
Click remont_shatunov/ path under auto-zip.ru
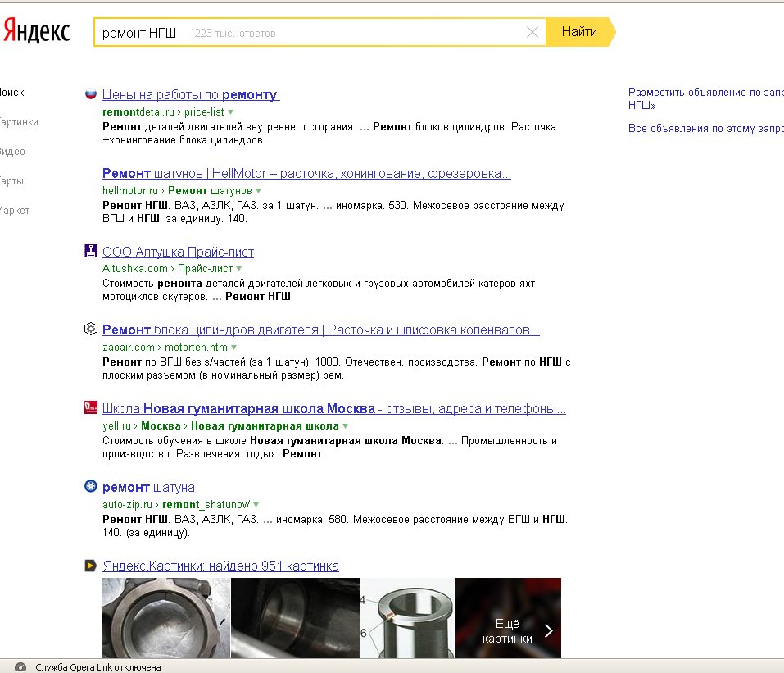pos(206,504)
